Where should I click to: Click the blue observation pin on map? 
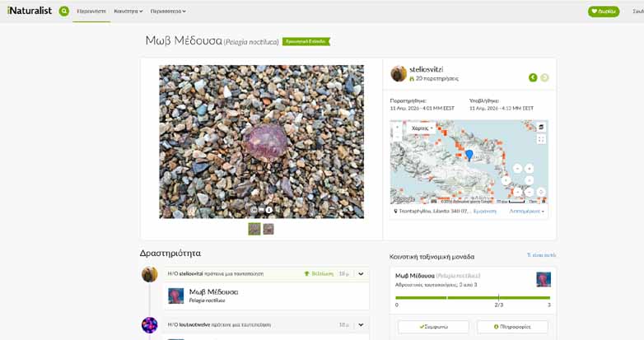click(x=469, y=155)
